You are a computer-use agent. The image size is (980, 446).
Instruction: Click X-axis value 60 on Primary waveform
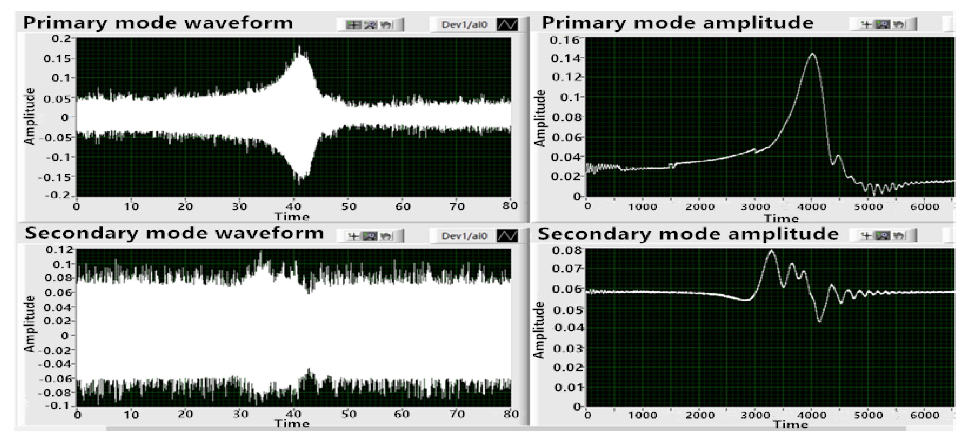402,206
